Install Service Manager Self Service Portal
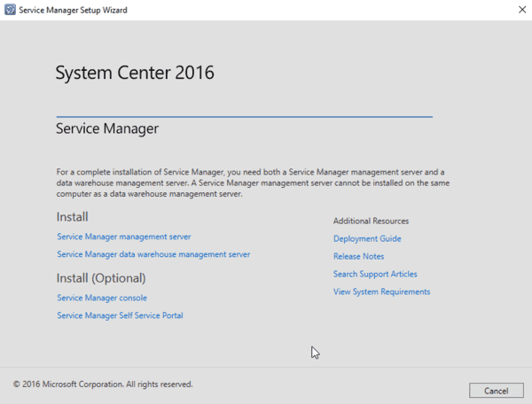Screen dimensions: 532x404 (120, 315)
